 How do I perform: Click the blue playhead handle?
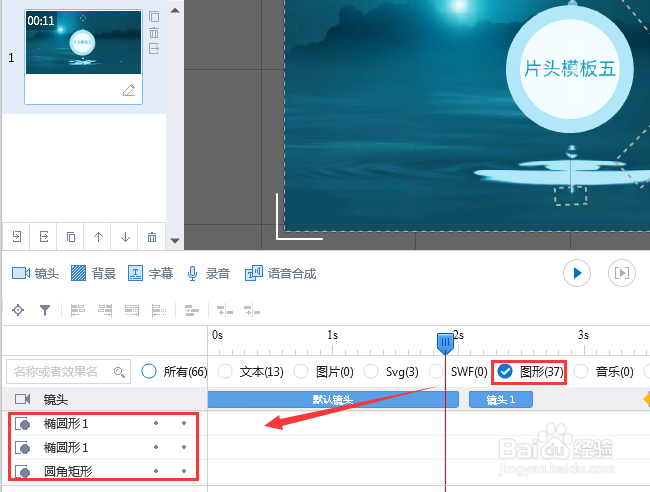(445, 343)
